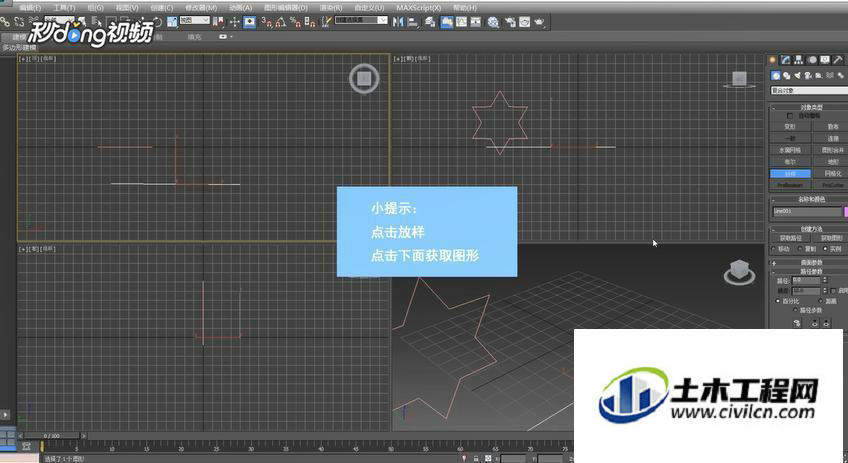Screen dimensions: 848x463
Task: Toggle the snap On checkbox
Action: pyautogui.click(x=833, y=291)
